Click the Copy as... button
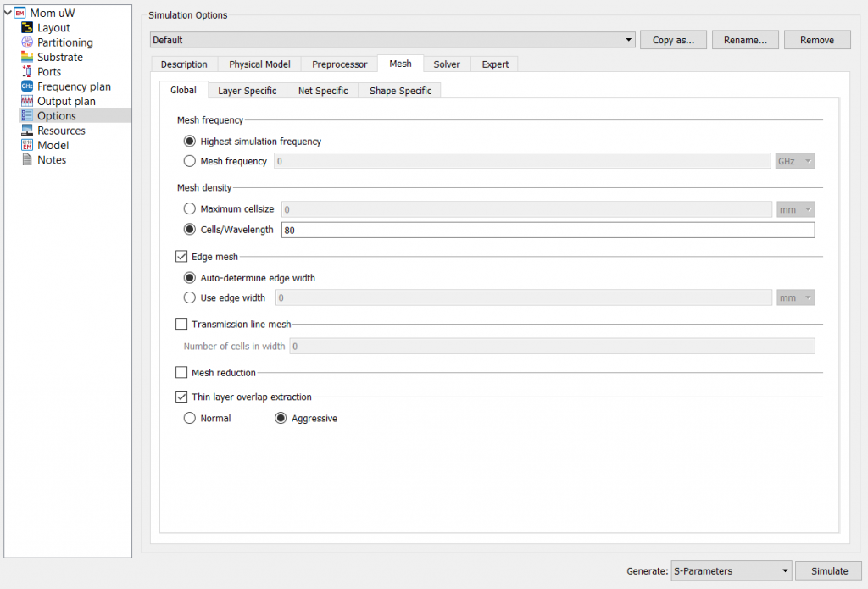This screenshot has width=868, height=589. [x=673, y=40]
